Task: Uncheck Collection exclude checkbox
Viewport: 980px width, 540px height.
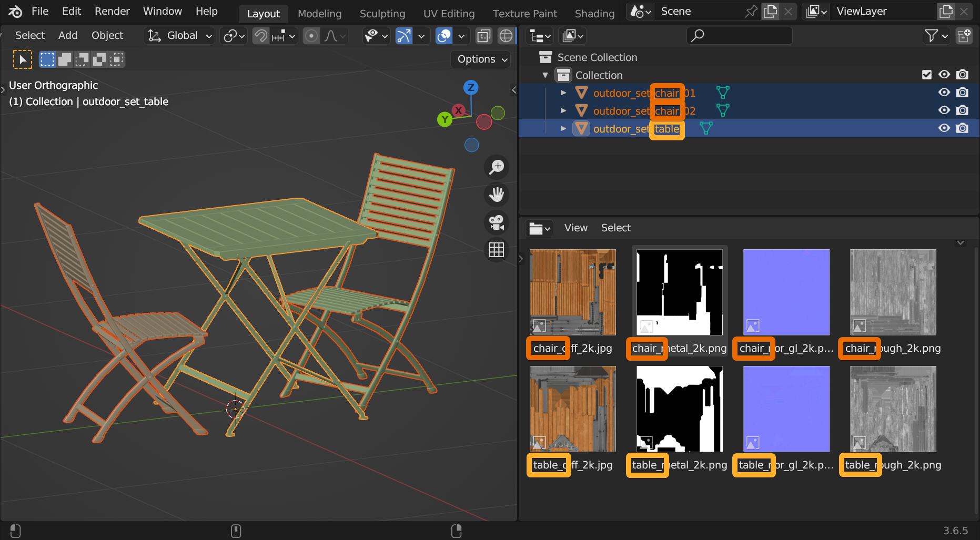Action: 927,75
